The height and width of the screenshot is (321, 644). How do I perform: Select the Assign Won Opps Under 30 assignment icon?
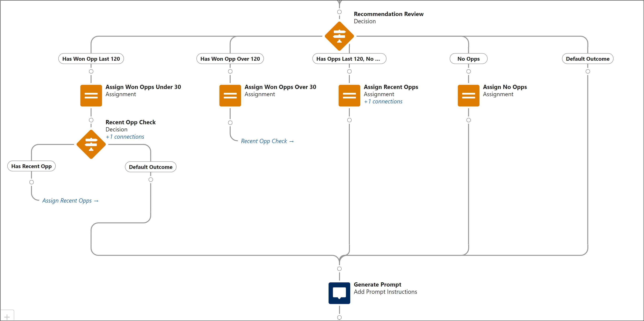pyautogui.click(x=91, y=96)
